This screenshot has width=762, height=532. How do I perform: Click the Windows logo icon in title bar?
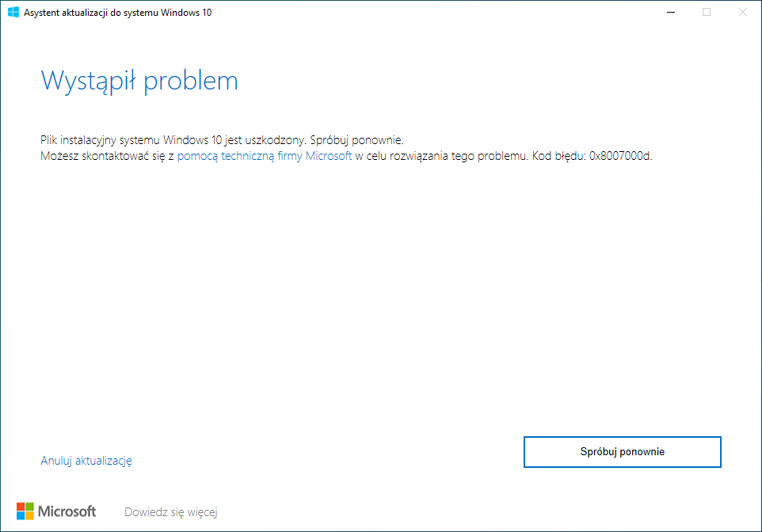(x=13, y=12)
